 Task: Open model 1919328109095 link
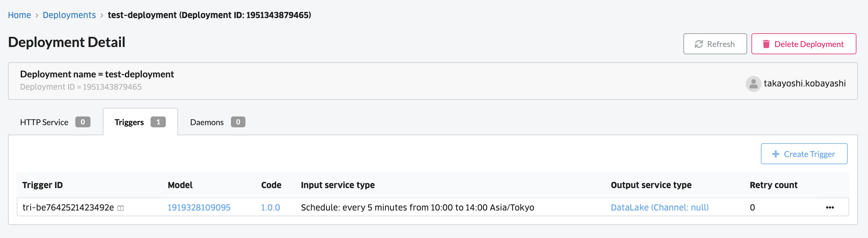pos(199,208)
